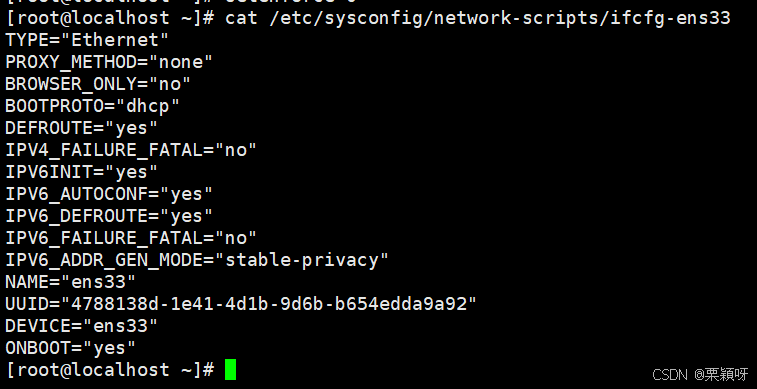Click the TYPE="Ethernet" line
757x389 pixels.
[87, 40]
